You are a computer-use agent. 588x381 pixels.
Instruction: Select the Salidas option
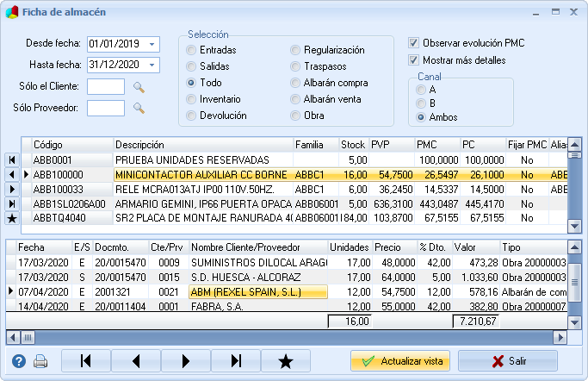tap(191, 66)
